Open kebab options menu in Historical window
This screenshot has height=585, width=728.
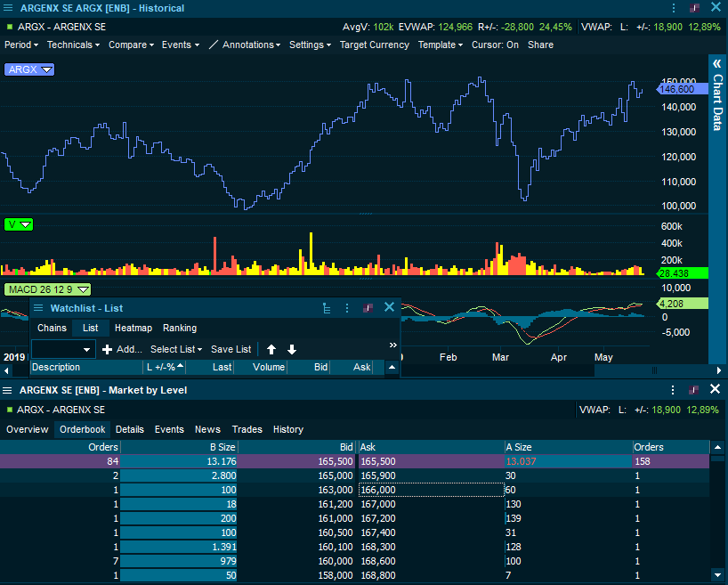(674, 8)
